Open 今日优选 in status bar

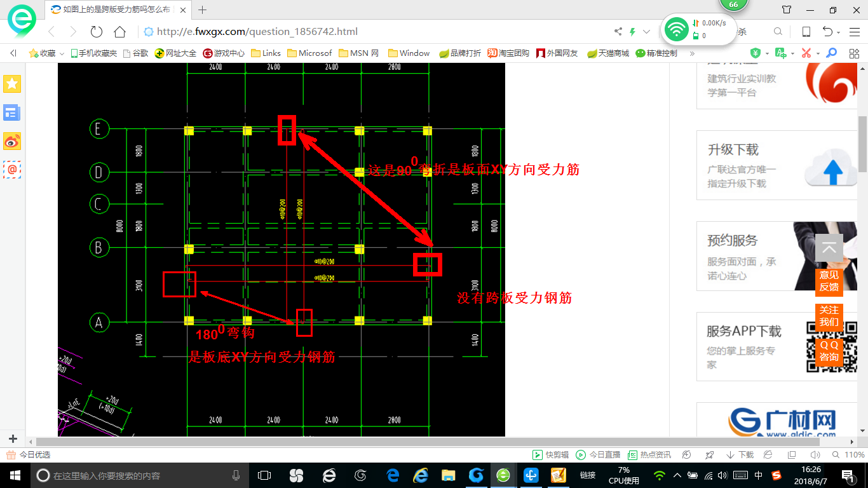point(29,455)
